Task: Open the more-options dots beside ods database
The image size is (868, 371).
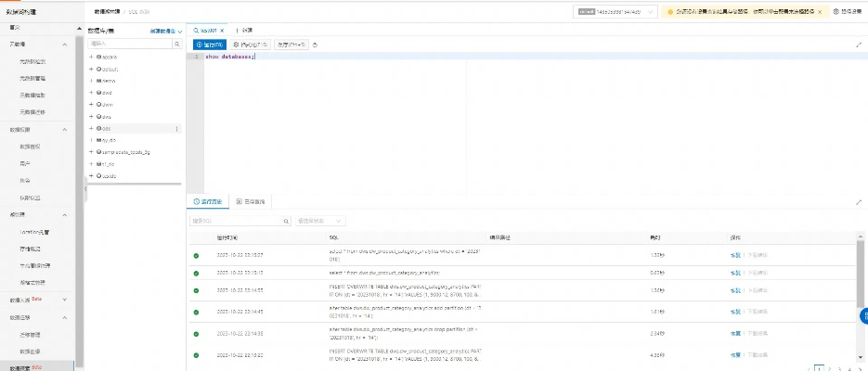Action: coord(177,128)
